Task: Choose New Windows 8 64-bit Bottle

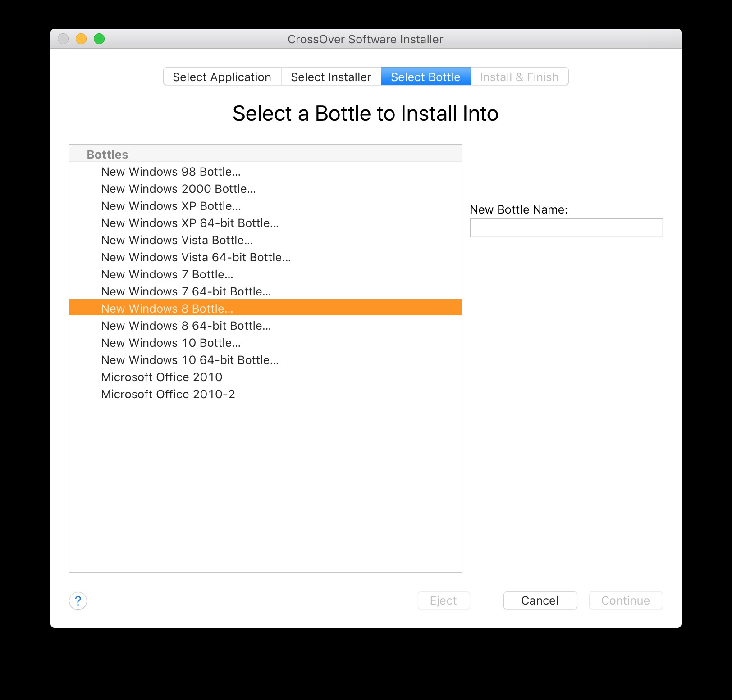Action: pyautogui.click(x=186, y=326)
